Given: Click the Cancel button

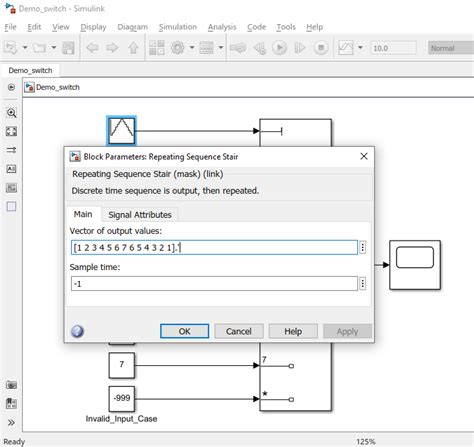Looking at the screenshot, I should point(239,331).
